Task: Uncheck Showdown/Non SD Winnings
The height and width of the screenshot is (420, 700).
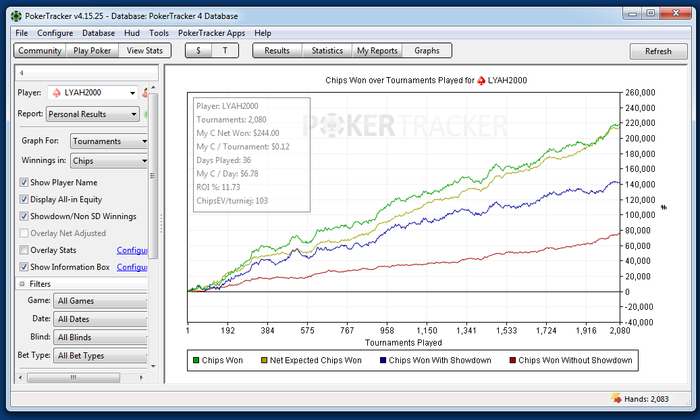Action: [x=24, y=216]
